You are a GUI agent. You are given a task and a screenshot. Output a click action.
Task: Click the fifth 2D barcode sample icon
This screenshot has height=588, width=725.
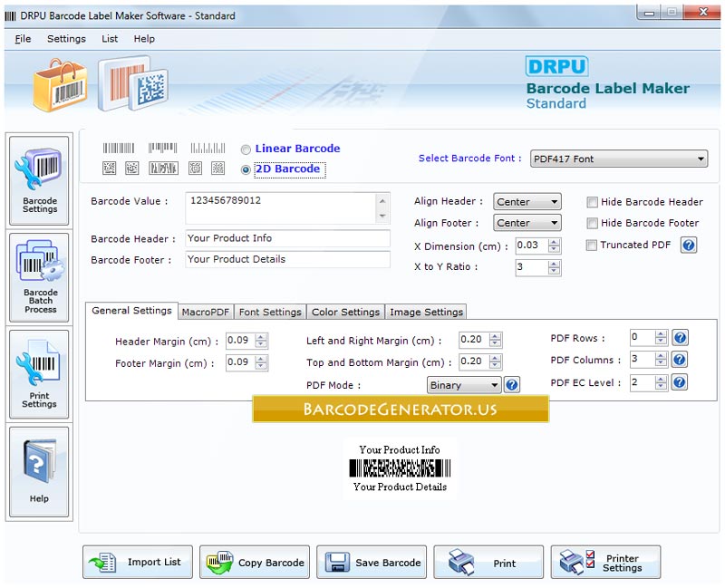(217, 168)
